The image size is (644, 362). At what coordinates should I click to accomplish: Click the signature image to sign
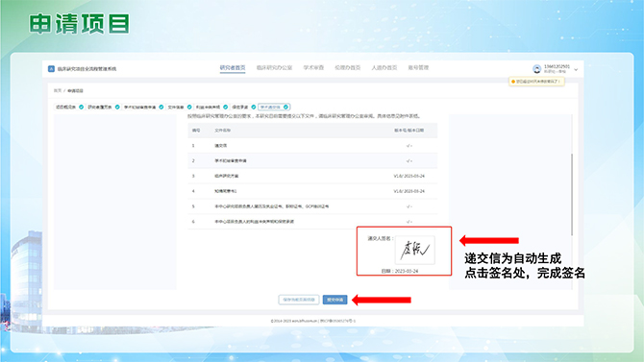[x=415, y=250]
